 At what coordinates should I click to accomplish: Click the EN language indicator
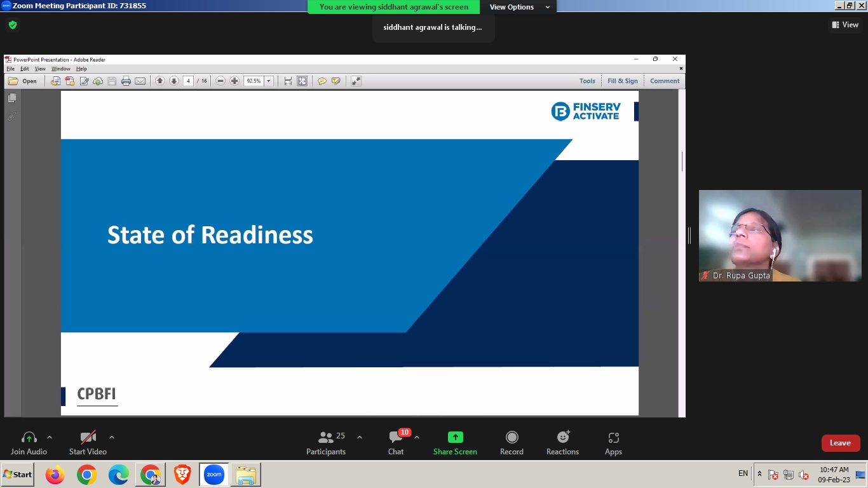coord(743,473)
